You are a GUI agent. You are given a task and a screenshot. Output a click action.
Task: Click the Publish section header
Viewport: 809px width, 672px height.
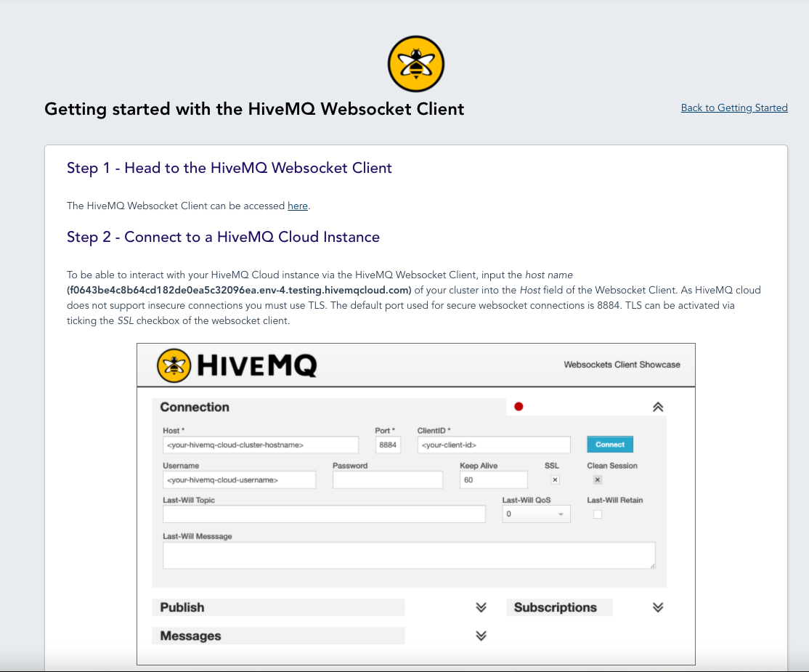point(278,607)
